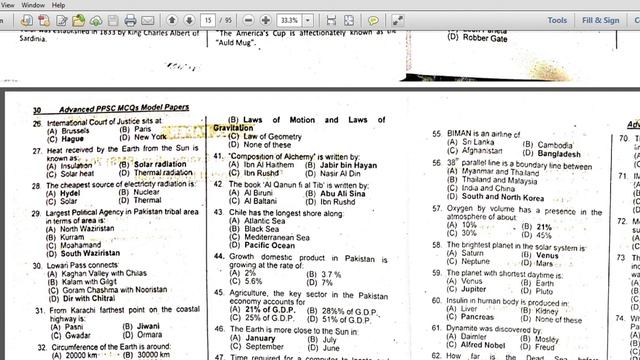Print the document with printer icon

[x=130, y=20]
